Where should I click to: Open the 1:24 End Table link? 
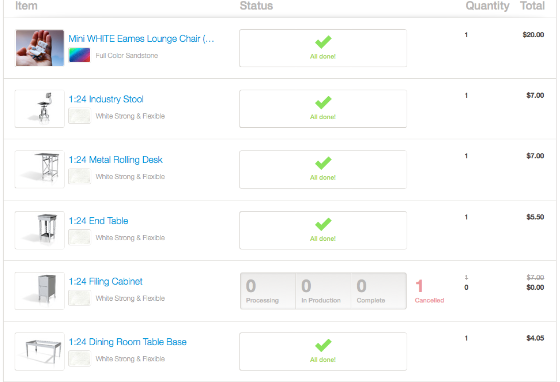[98, 221]
